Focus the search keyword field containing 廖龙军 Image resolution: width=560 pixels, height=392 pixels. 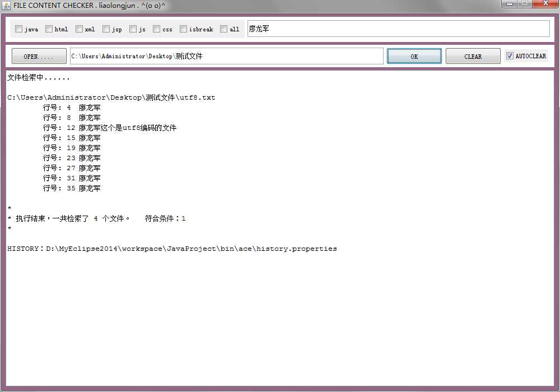tap(399, 29)
